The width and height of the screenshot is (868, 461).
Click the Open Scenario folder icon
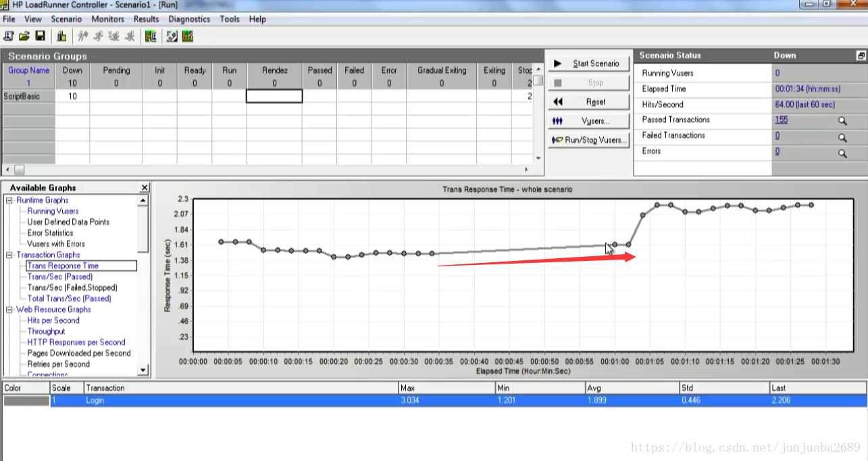point(24,36)
